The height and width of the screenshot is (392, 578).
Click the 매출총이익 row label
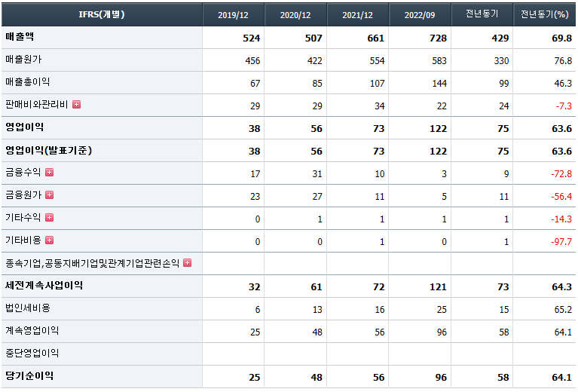pos(28,81)
